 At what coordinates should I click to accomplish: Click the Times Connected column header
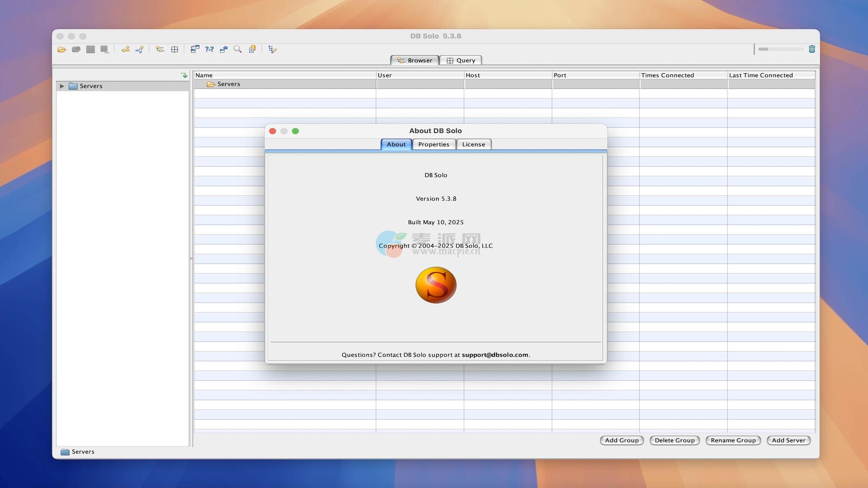point(684,75)
